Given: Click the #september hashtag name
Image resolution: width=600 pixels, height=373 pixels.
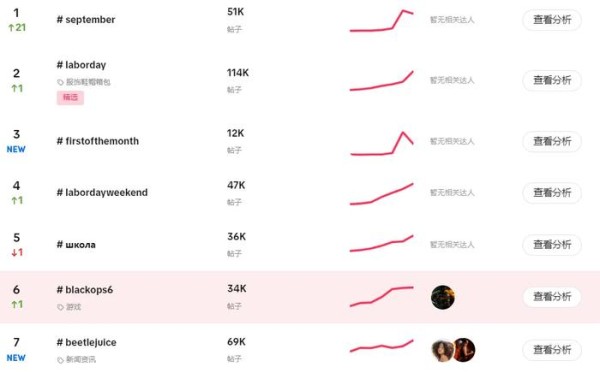Looking at the screenshot, I should (x=86, y=20).
